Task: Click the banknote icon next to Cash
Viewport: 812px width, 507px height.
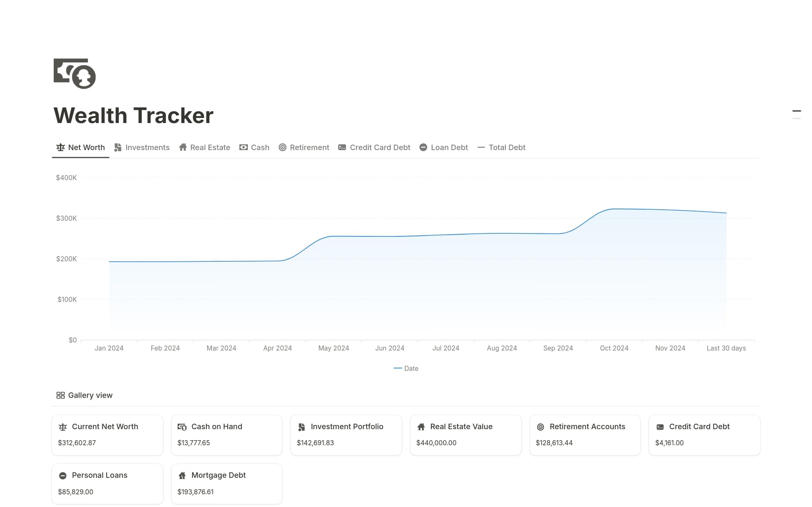Action: tap(243, 147)
